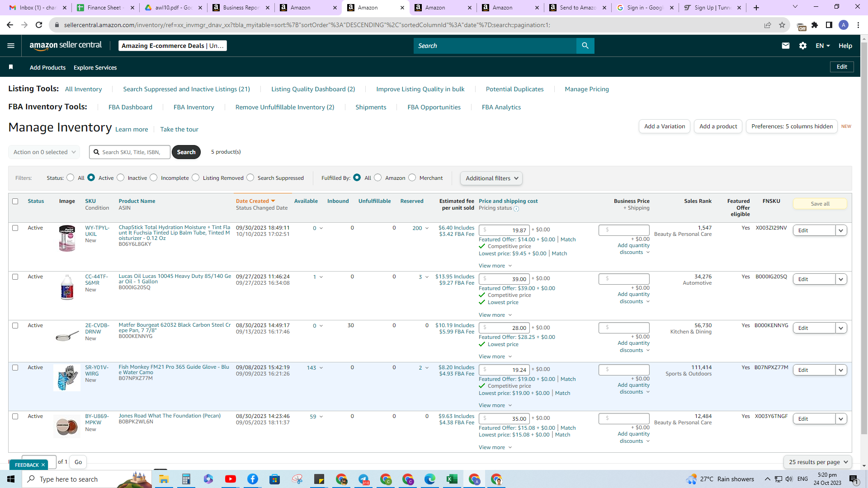
Task: Open the Chrome profile avatar
Action: 843,25
